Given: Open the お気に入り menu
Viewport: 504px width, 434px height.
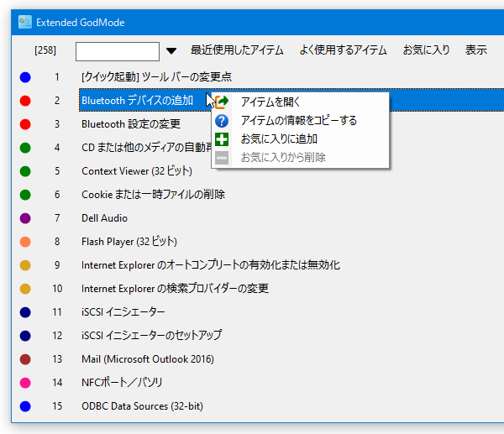Looking at the screenshot, I should tap(426, 50).
